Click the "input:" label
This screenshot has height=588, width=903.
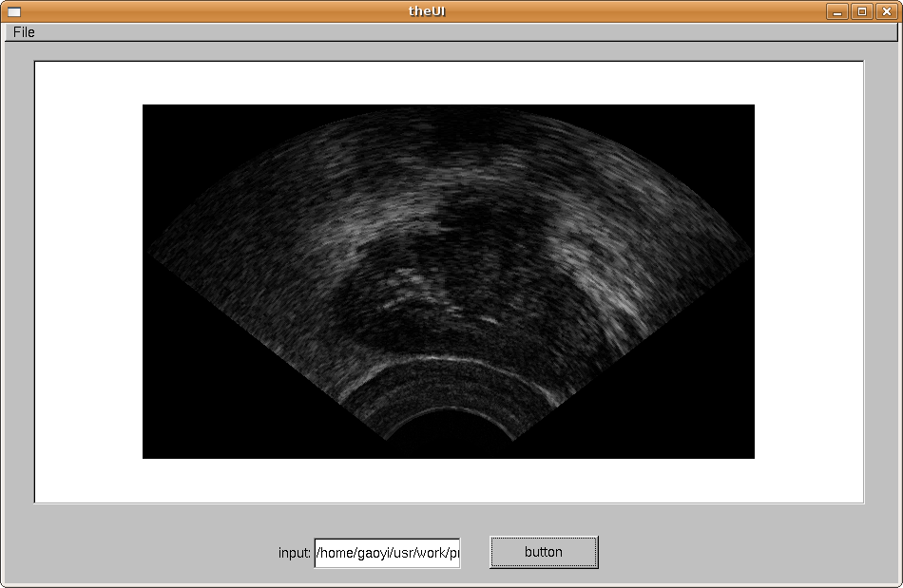tap(294, 553)
